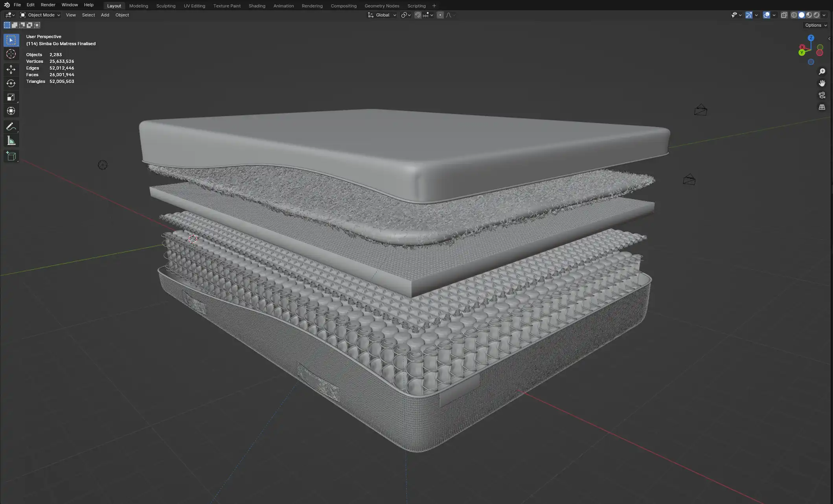
Task: Open the transform pivot point dropdown
Action: tap(406, 15)
